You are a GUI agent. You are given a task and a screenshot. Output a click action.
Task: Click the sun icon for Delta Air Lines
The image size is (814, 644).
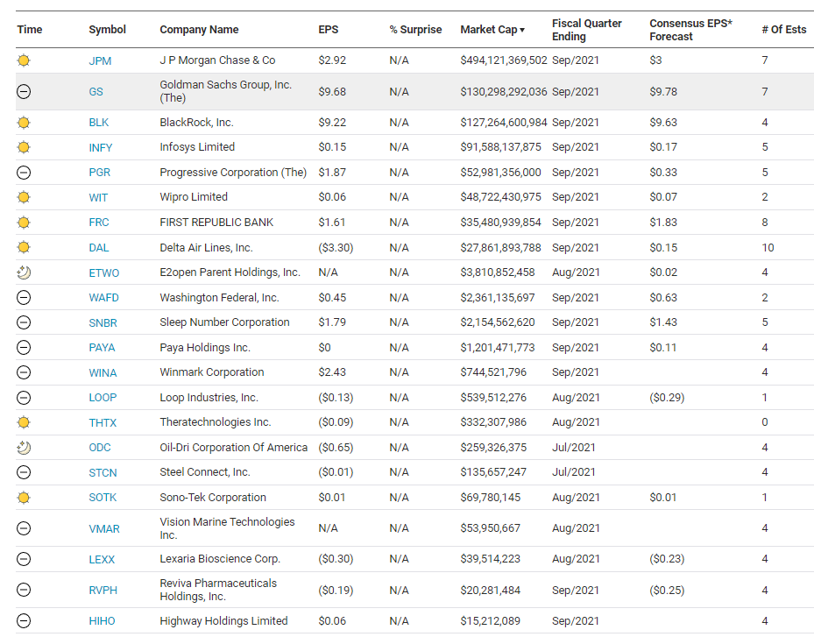(24, 248)
